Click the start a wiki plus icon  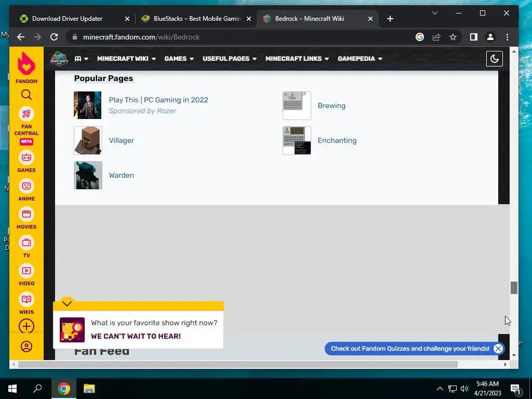[x=26, y=326]
